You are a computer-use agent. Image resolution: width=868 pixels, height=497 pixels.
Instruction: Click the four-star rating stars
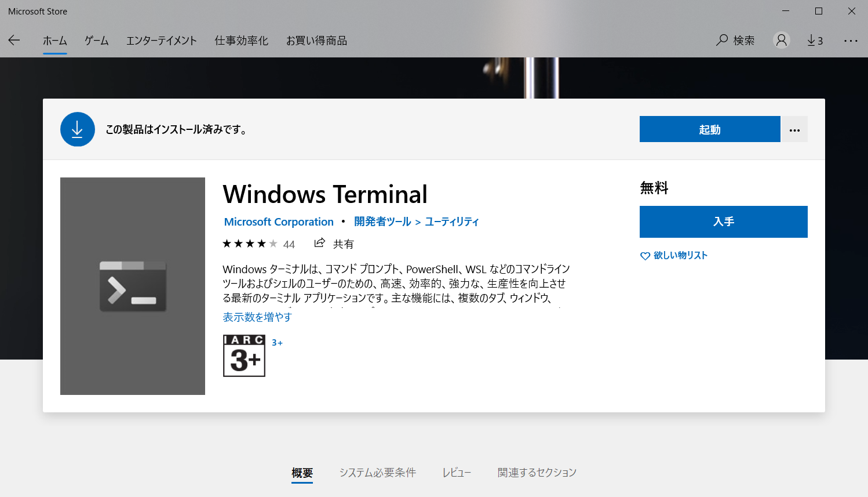[x=249, y=244]
